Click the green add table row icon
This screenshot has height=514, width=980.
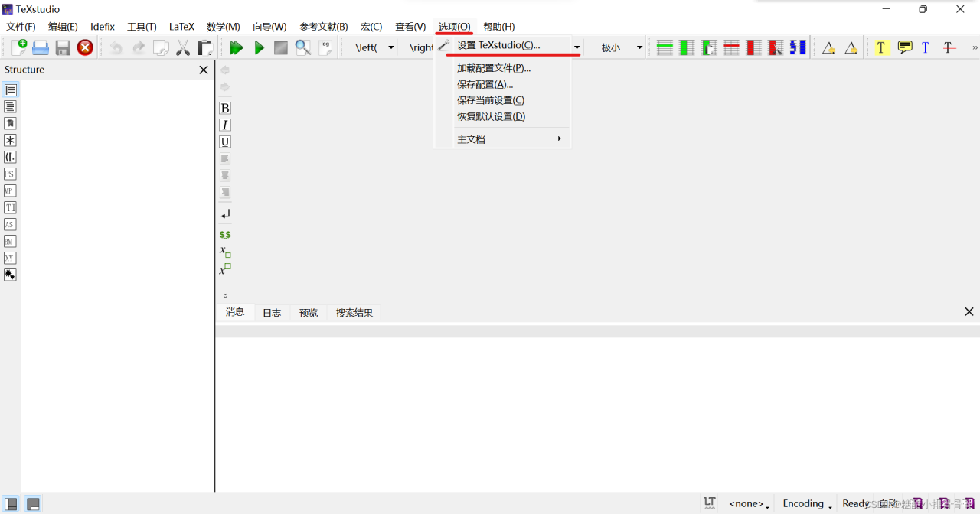tap(665, 47)
